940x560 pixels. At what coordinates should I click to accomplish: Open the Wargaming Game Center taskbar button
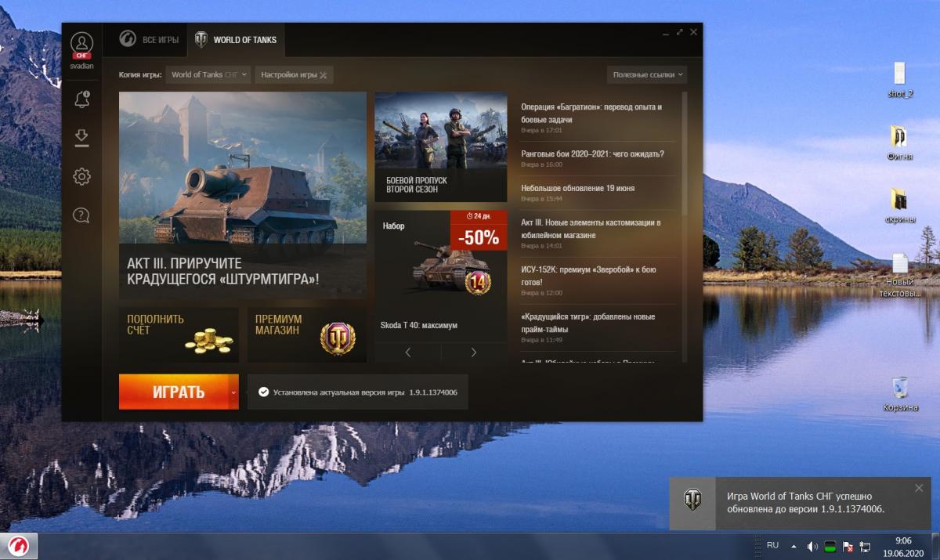tap(19, 546)
